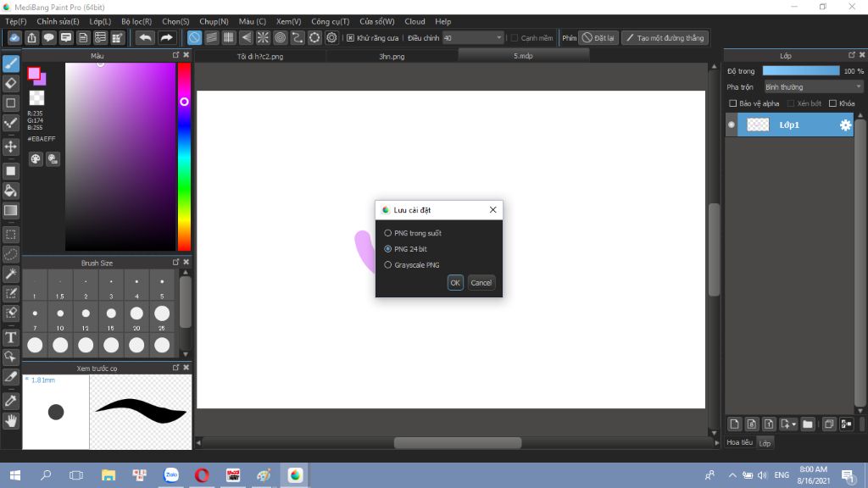Open Zalo from the taskbar

pyautogui.click(x=171, y=475)
